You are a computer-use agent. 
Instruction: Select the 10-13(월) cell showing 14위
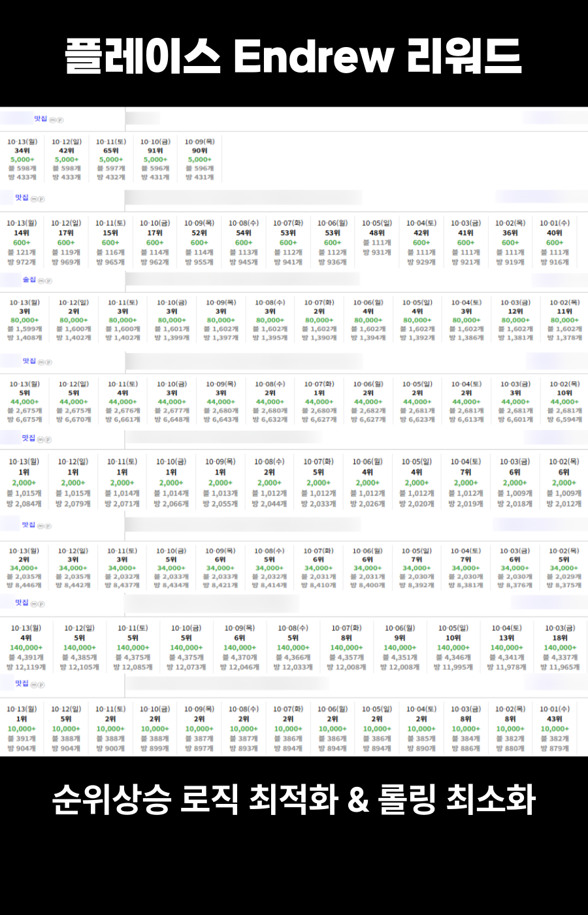click(22, 242)
